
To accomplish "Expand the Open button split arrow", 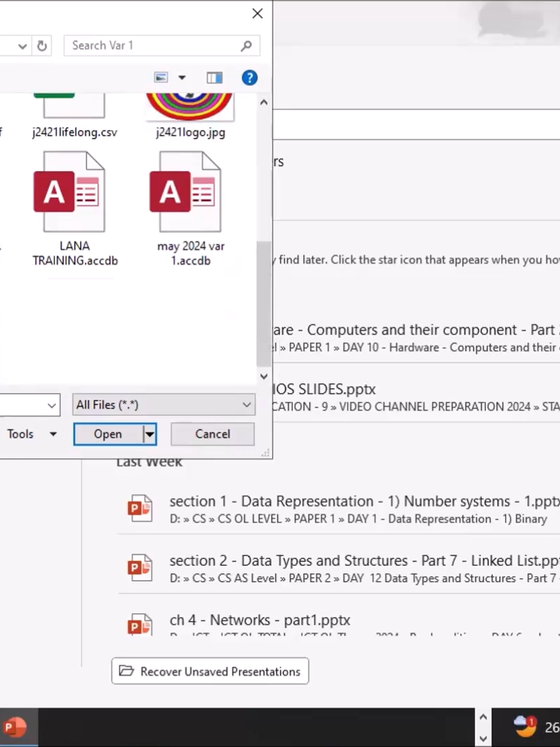I will click(150, 434).
